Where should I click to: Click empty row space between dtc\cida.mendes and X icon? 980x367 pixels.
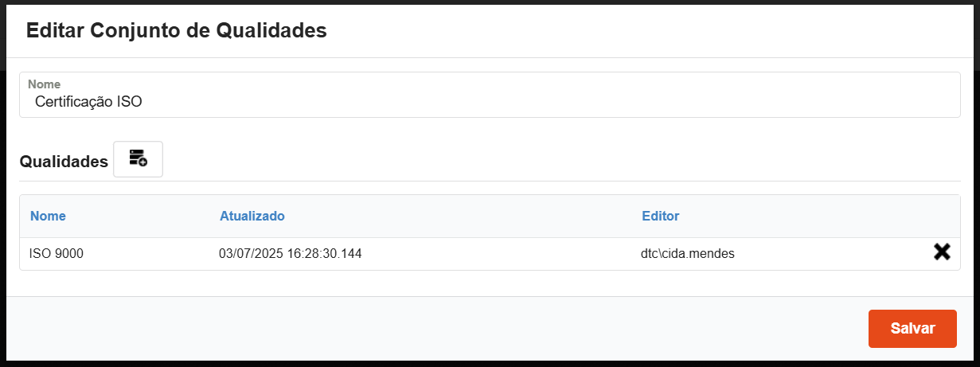pos(828,254)
